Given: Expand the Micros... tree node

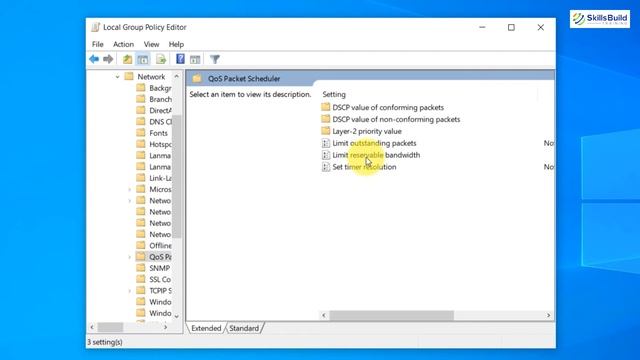Looking at the screenshot, I should [129, 189].
